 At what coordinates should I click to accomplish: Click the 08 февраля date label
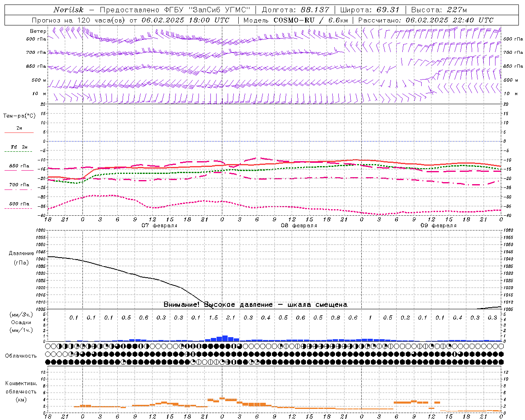(299, 226)
